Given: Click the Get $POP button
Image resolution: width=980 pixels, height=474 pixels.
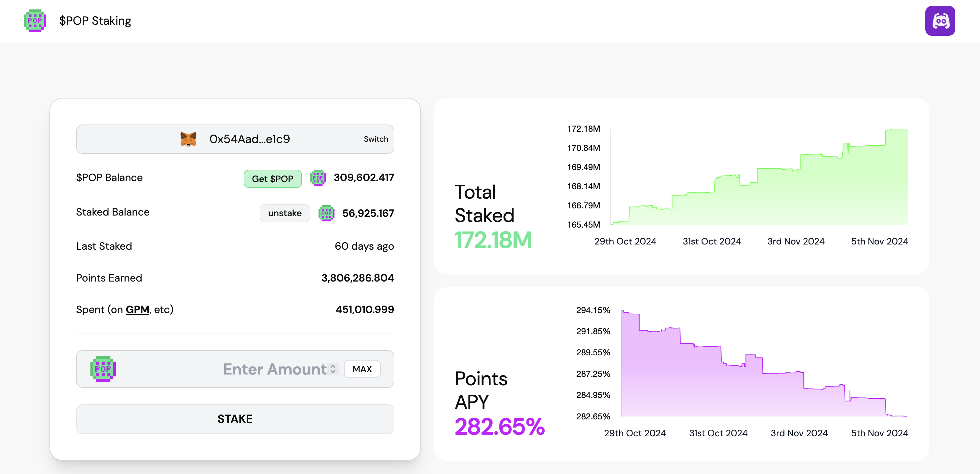Looking at the screenshot, I should click(x=272, y=179).
